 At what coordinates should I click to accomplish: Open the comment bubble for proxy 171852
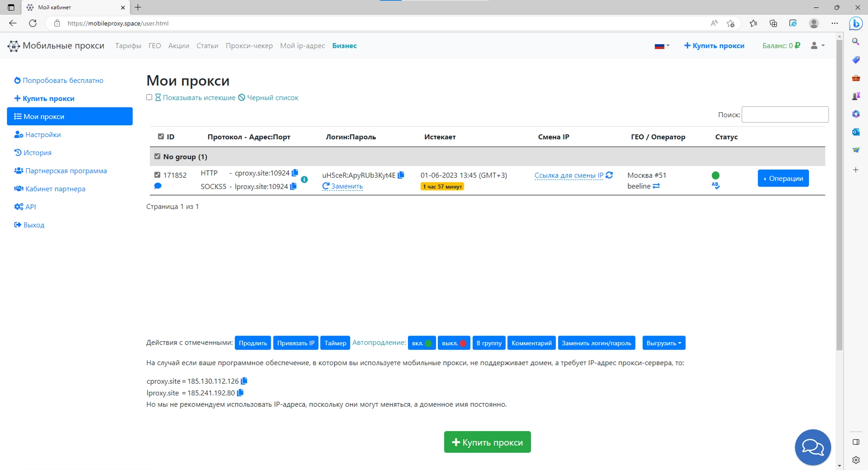158,186
